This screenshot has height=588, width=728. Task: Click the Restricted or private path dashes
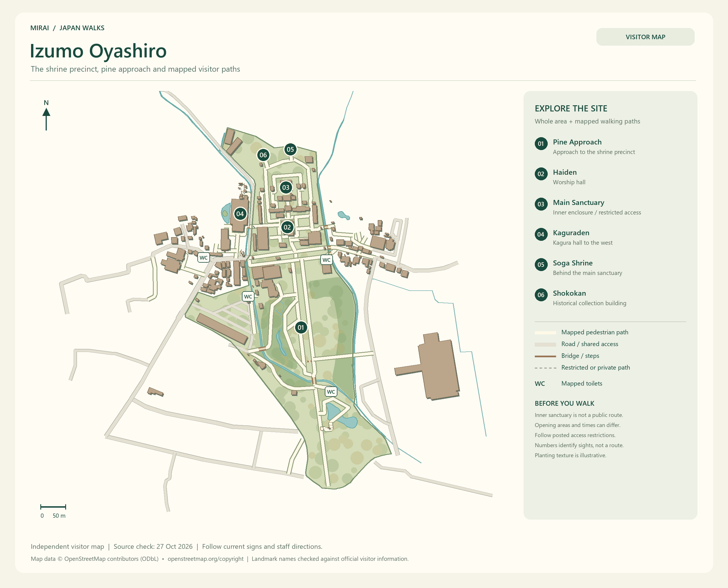pos(545,368)
